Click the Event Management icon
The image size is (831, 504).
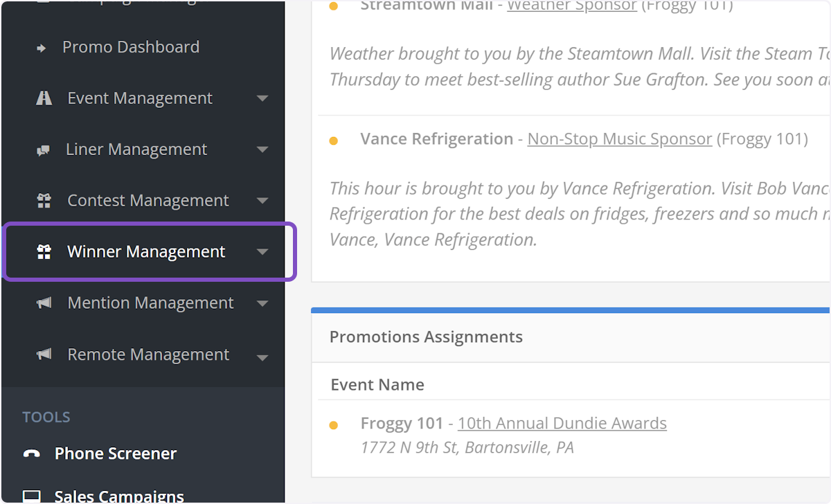(44, 98)
